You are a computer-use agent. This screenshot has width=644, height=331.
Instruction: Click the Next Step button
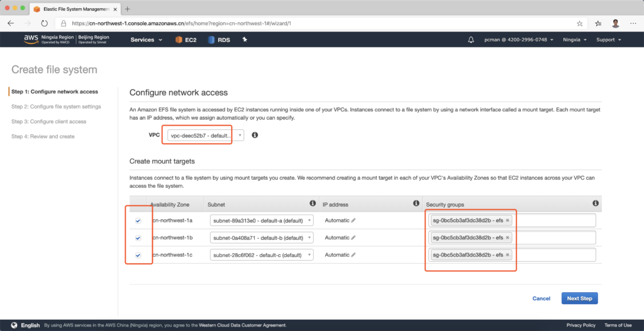pos(579,298)
